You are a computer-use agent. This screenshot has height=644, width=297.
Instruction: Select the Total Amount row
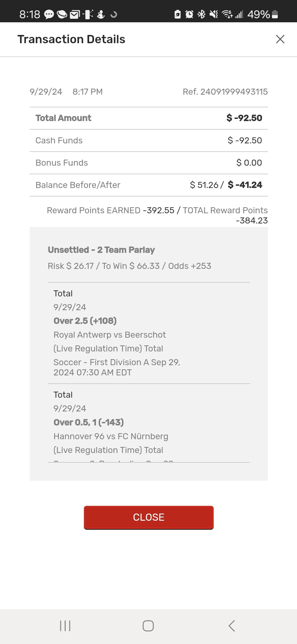point(148,118)
